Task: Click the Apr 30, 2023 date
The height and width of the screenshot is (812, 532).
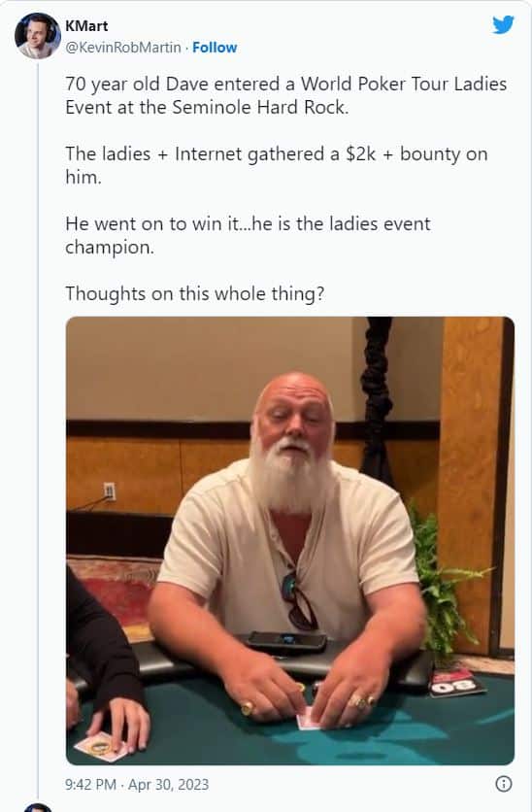Action: (x=169, y=785)
